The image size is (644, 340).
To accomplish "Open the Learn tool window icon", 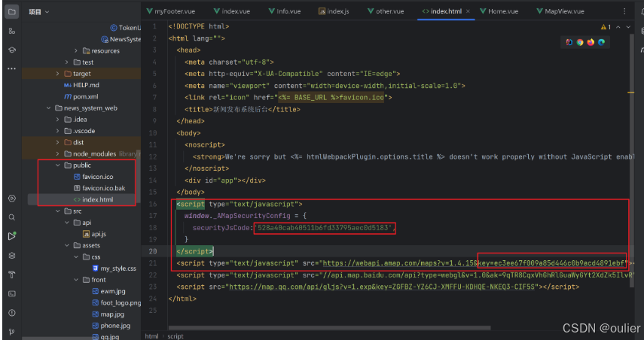I will coord(11,50).
